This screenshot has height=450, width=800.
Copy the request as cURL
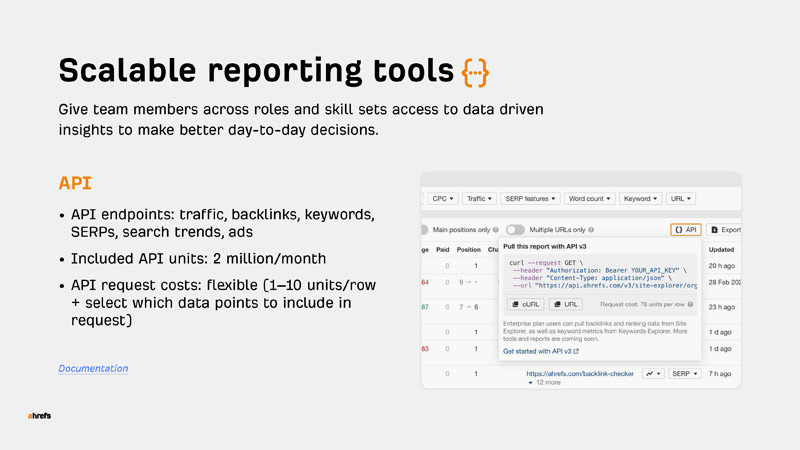[526, 304]
